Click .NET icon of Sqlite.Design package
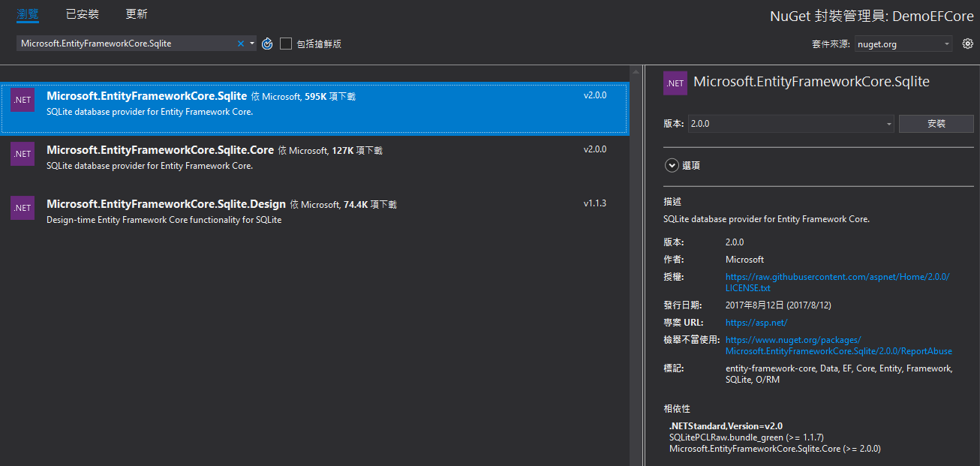The image size is (980, 466). 23,208
